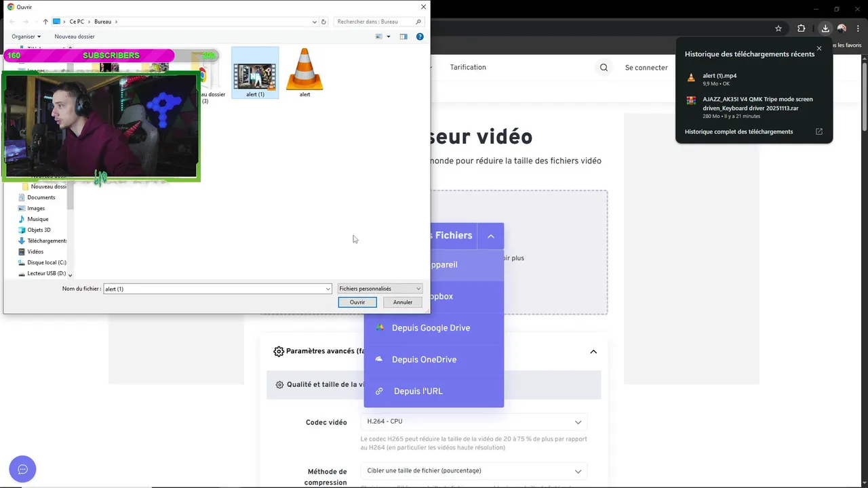Open the Tarification menu item
This screenshot has width=868, height=488.
(468, 67)
